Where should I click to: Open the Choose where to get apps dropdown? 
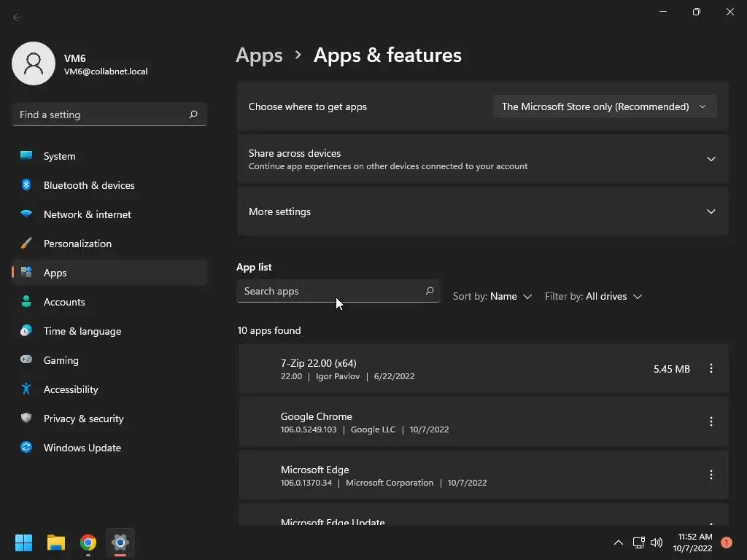coord(604,106)
